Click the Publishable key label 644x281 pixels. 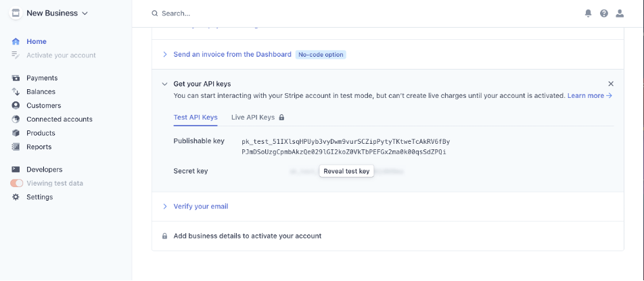pyautogui.click(x=199, y=140)
